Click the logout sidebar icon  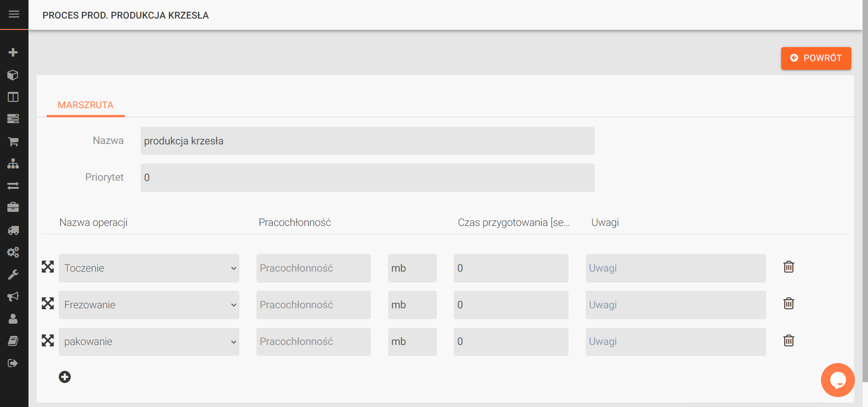pos(13,363)
